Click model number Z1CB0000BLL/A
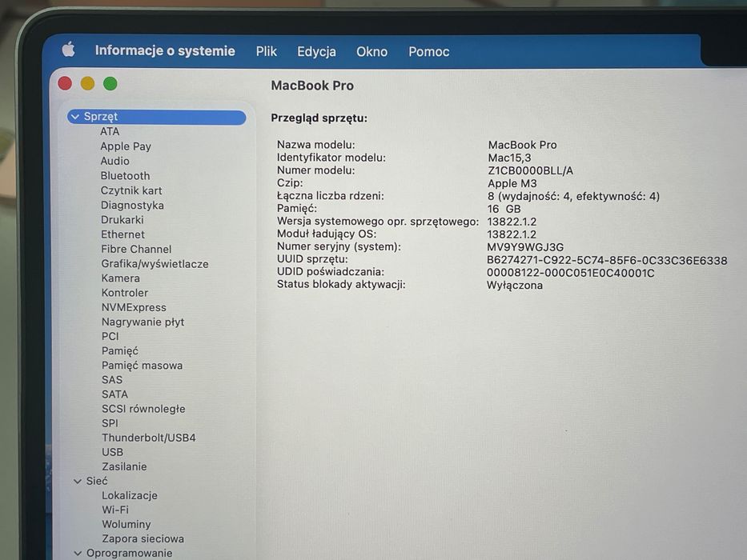747x560 pixels. [x=530, y=170]
